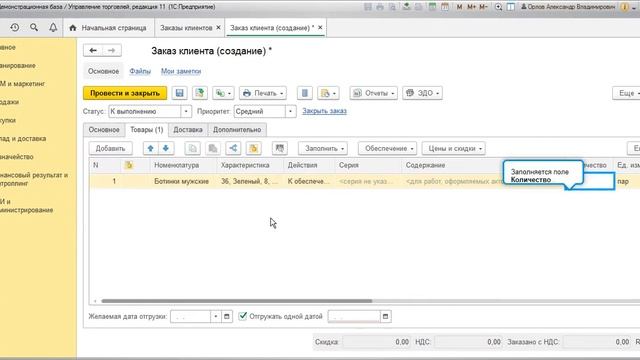This screenshot has width=640, height=360.
Task: Open the Цены и скидки dropdown
Action: pyautogui.click(x=453, y=148)
